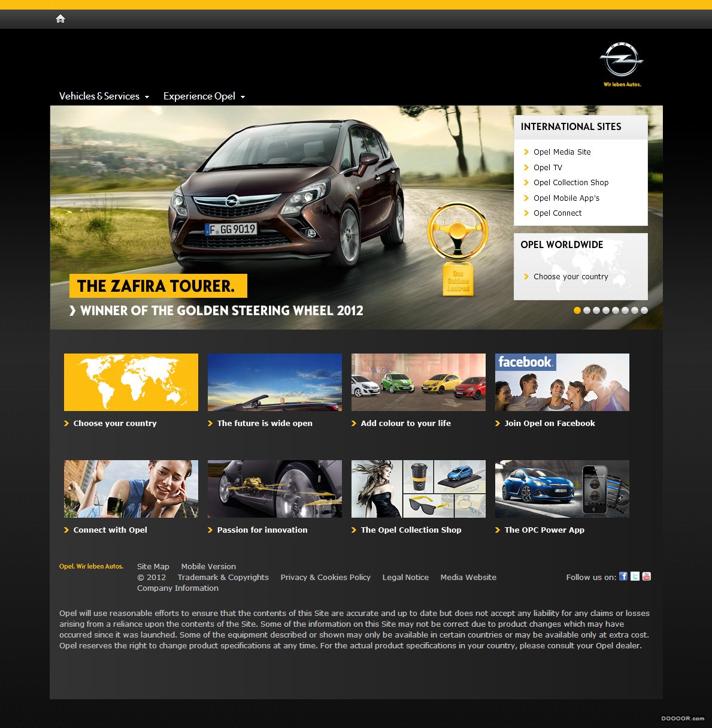Open Company Information footer link
Screen dimensions: 712x728
(x=178, y=588)
